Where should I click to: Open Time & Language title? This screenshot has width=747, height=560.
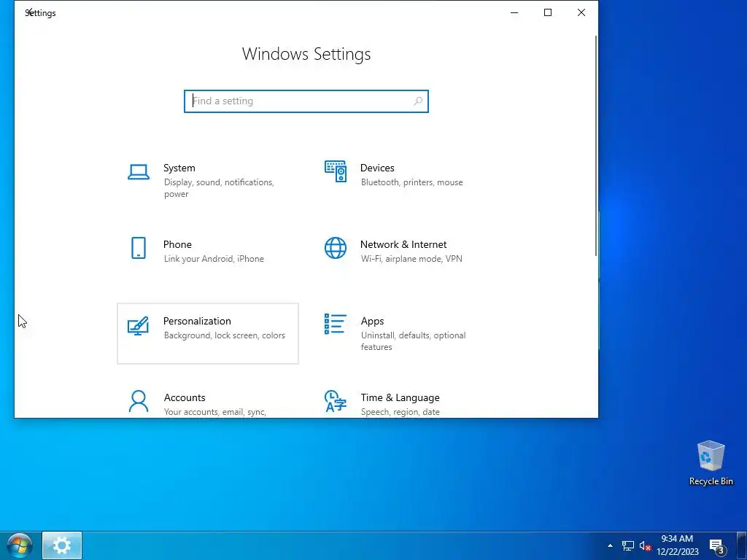coord(400,397)
